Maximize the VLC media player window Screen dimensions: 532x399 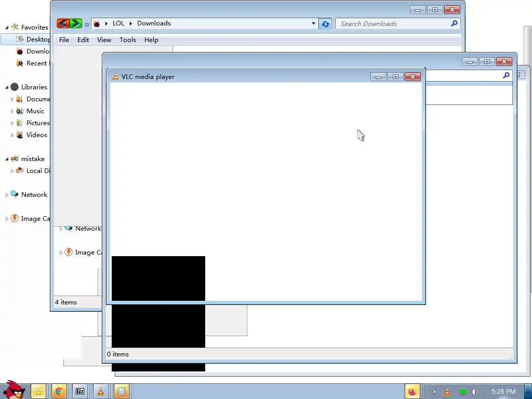coord(395,77)
